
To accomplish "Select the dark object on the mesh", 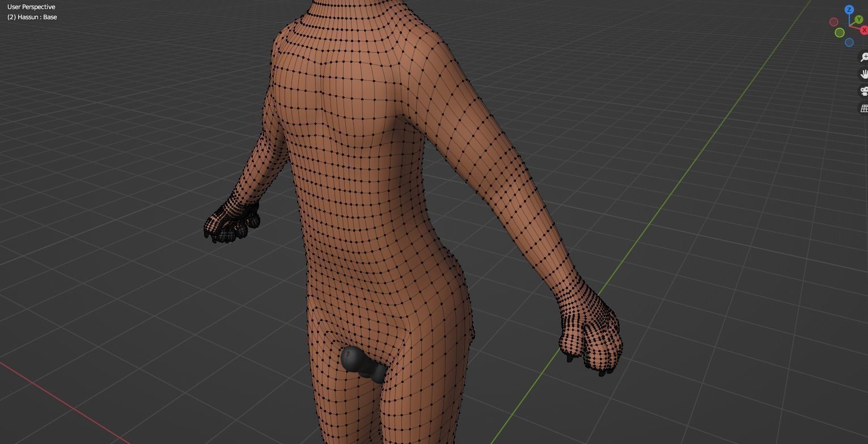I will (363, 364).
